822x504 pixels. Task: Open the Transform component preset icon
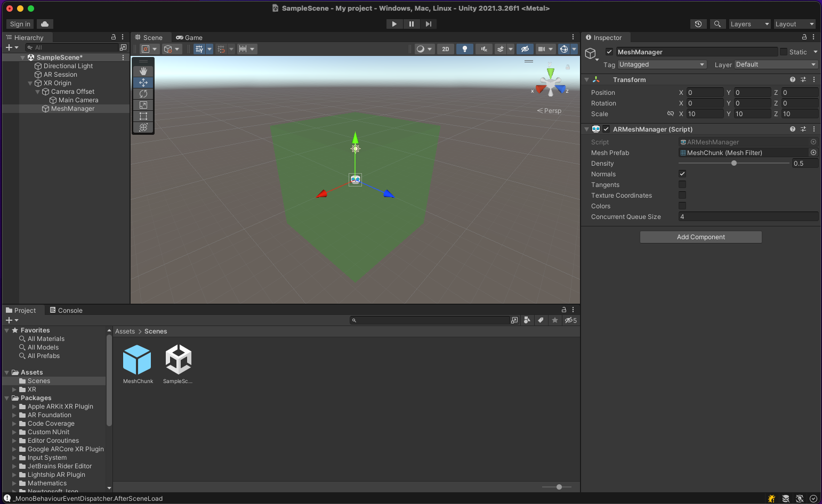pos(803,79)
